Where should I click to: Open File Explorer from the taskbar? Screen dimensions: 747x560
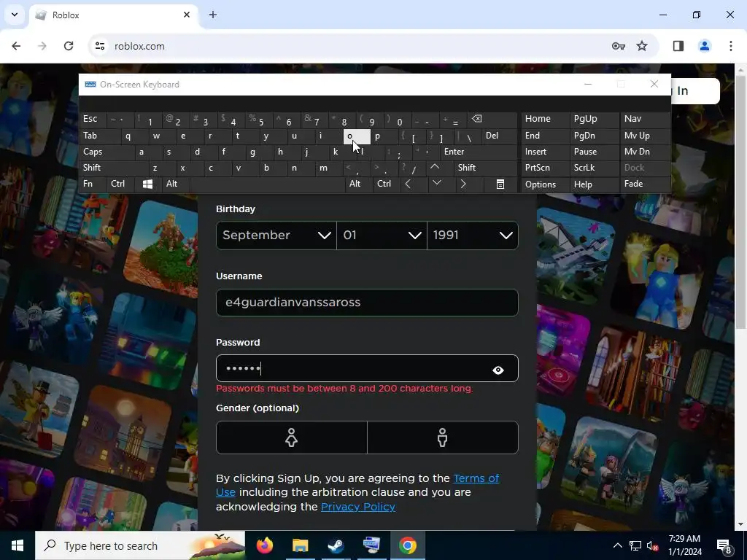[300, 545]
